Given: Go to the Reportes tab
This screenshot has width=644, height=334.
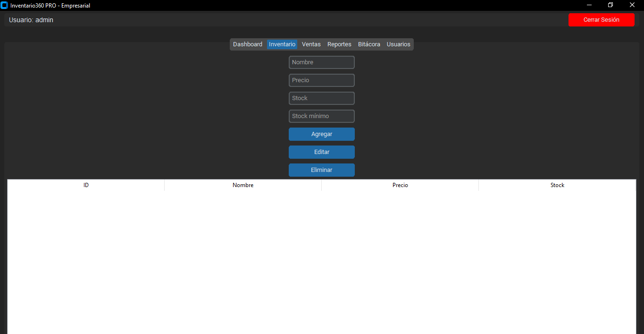Looking at the screenshot, I should 339,44.
